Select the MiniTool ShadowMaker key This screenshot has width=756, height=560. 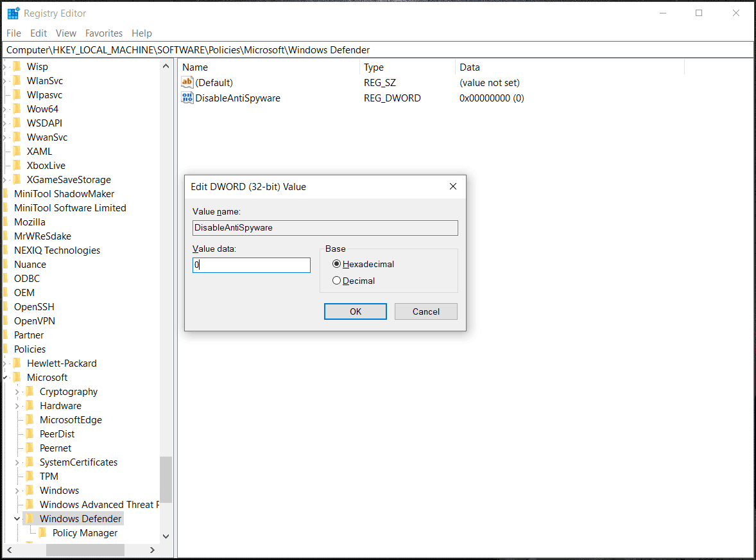pos(64,193)
